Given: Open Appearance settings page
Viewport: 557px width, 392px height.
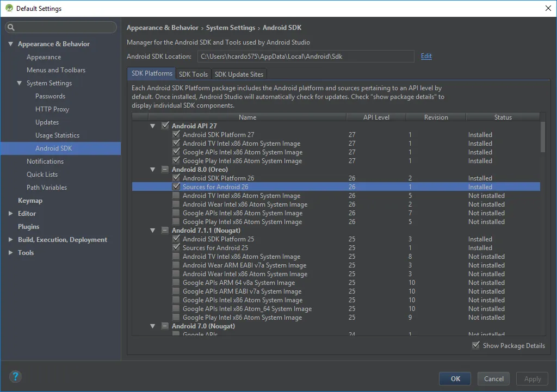Looking at the screenshot, I should pyautogui.click(x=44, y=57).
